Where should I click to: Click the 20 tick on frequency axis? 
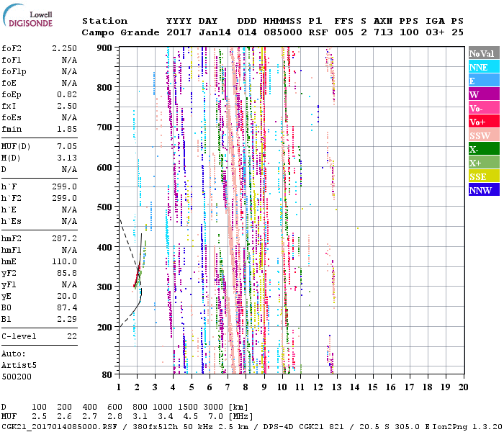pos(464,387)
